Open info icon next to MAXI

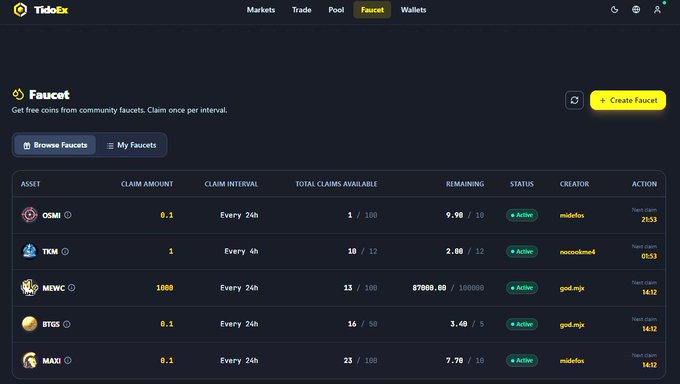point(68,360)
